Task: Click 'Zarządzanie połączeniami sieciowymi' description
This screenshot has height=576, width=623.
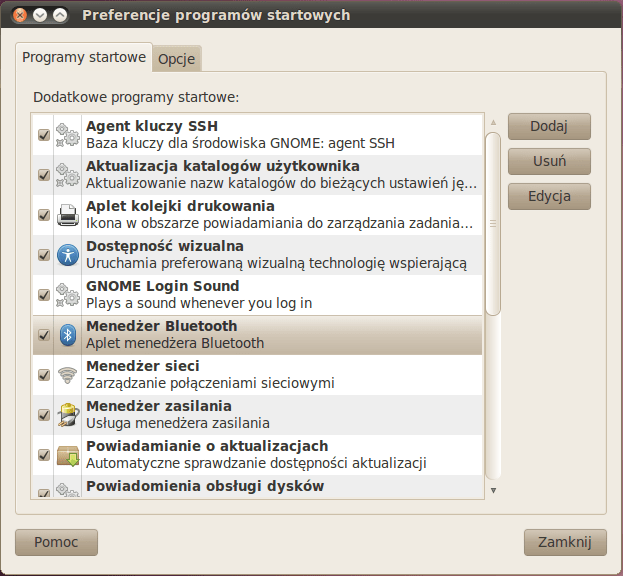Action: tap(210, 383)
